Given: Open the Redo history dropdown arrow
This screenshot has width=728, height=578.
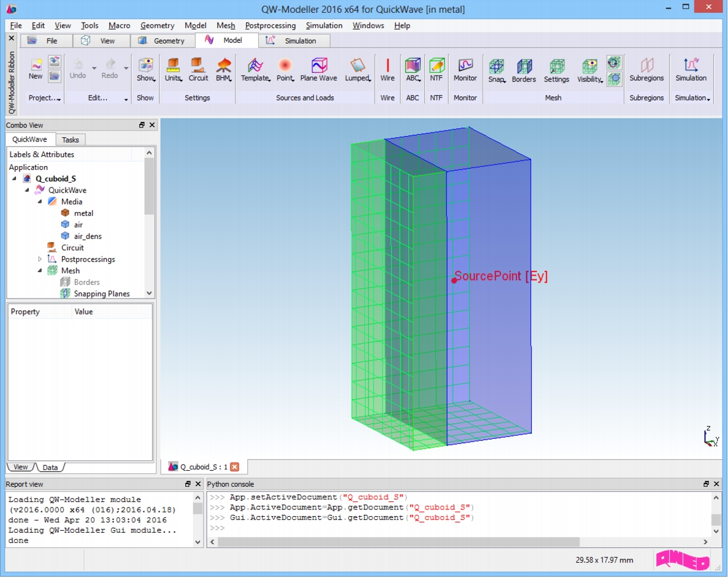Looking at the screenshot, I should pos(126,68).
